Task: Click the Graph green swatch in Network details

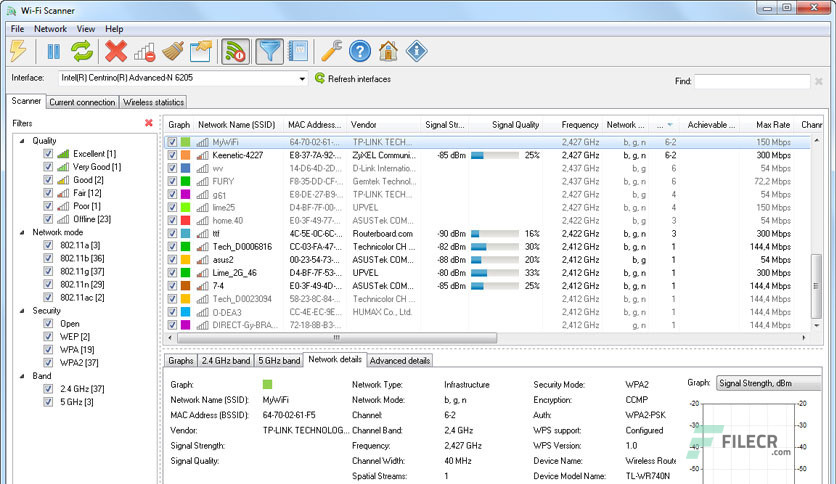Action: 268,384
